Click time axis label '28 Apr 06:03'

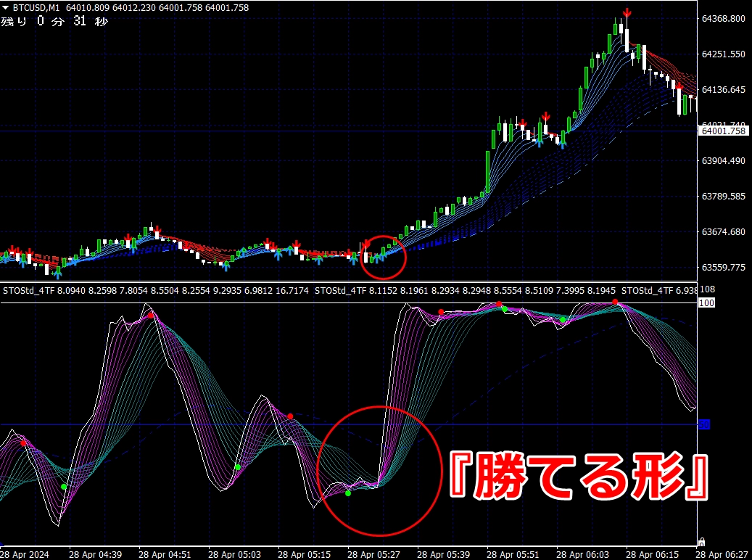(x=582, y=555)
